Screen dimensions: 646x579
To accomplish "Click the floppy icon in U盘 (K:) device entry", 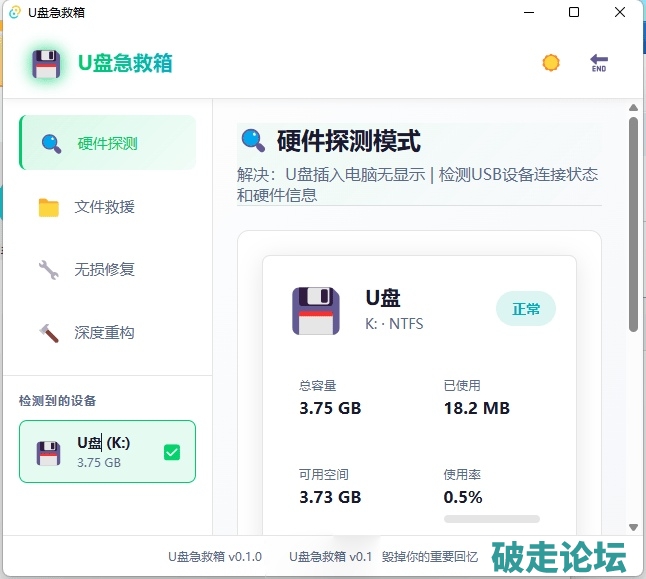I will point(49,453).
